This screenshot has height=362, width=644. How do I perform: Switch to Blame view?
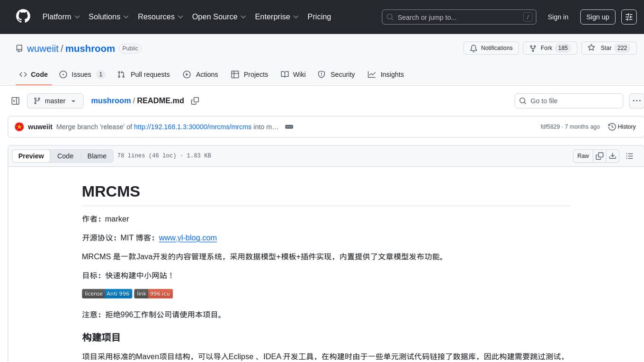(x=97, y=156)
